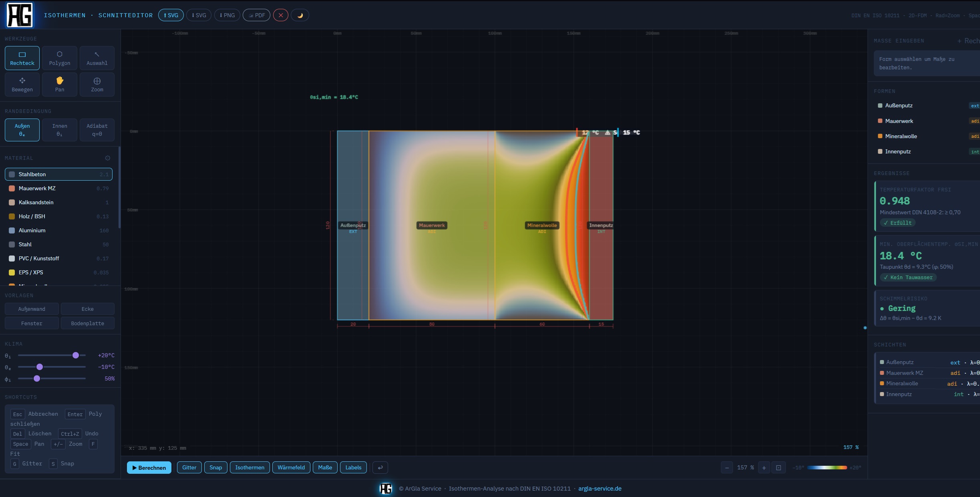Viewport: 980px width, 497px height.
Task: Run calculation with Berechnen button
Action: [149, 468]
